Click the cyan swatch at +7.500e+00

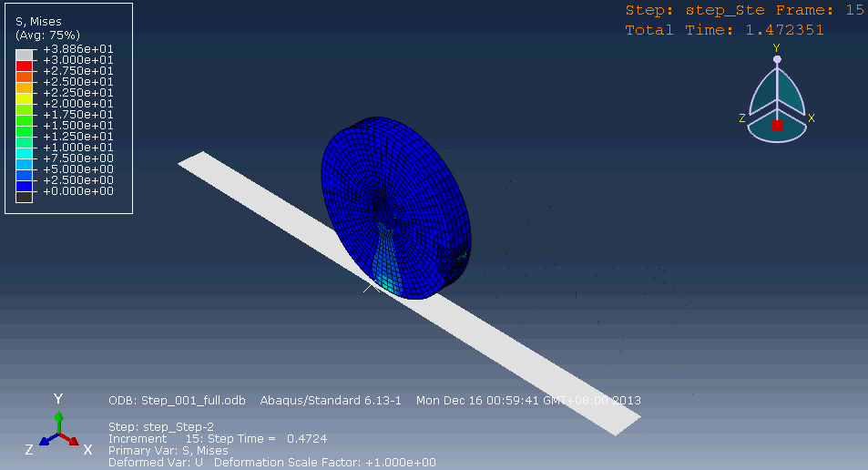24,153
